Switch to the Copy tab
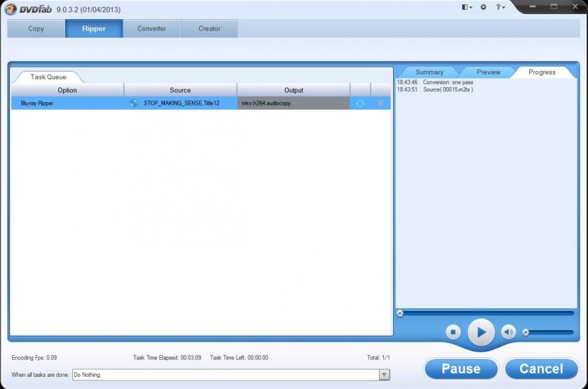Image resolution: width=588 pixels, height=389 pixels. click(x=36, y=28)
